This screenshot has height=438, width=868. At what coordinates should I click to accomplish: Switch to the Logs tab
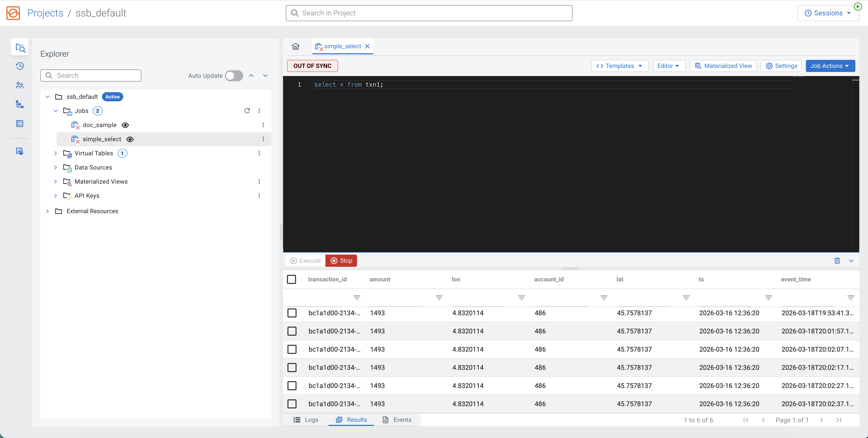(311, 420)
